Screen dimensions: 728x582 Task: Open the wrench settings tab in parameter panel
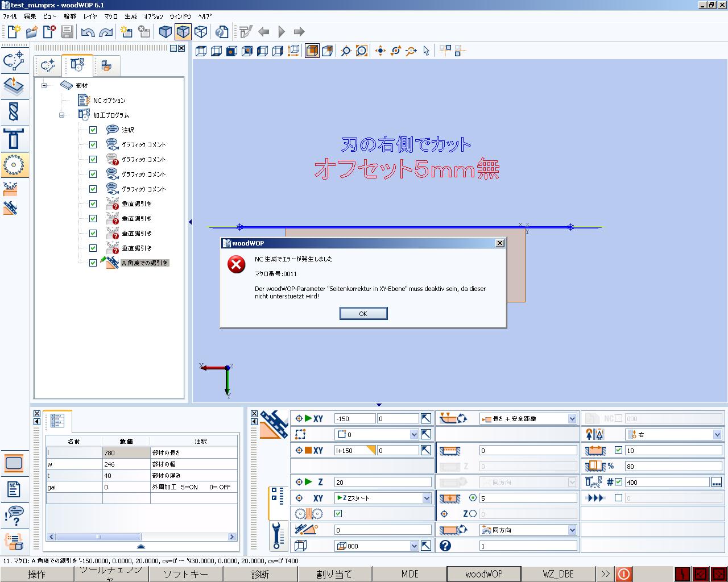pos(278,535)
